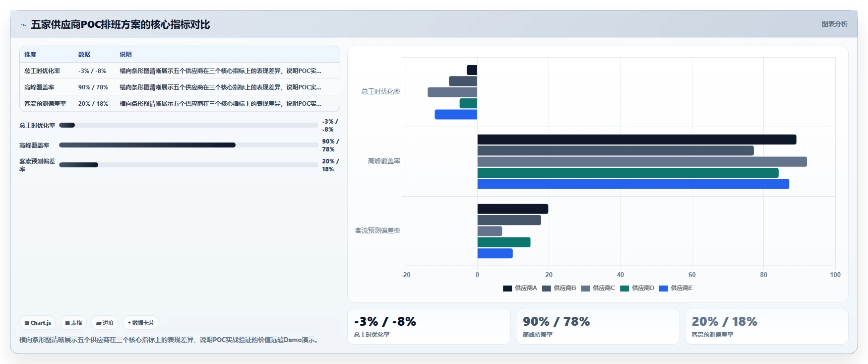The height and width of the screenshot is (364, 868).
Task: Click the 20% / 18% data card
Action: tap(766, 326)
